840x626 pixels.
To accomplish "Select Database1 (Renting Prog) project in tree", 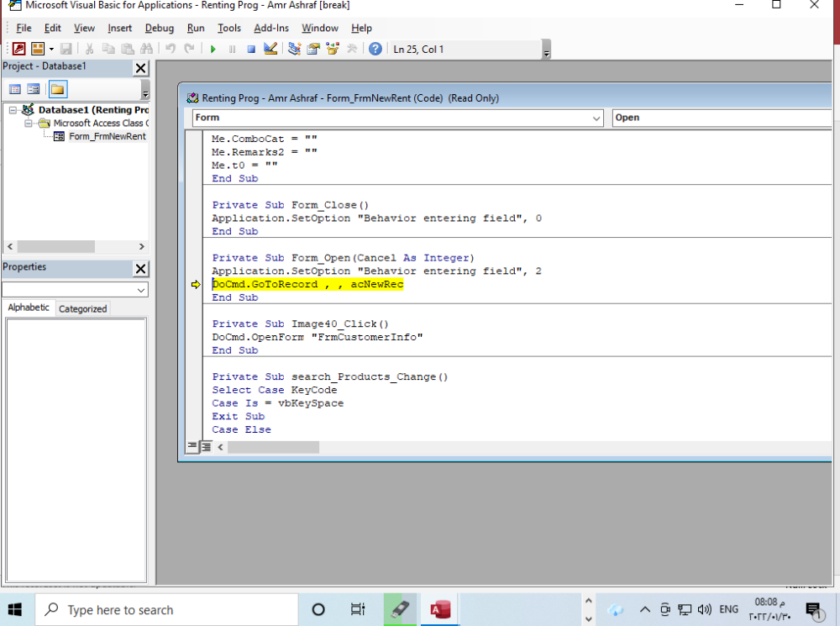I will (93, 110).
